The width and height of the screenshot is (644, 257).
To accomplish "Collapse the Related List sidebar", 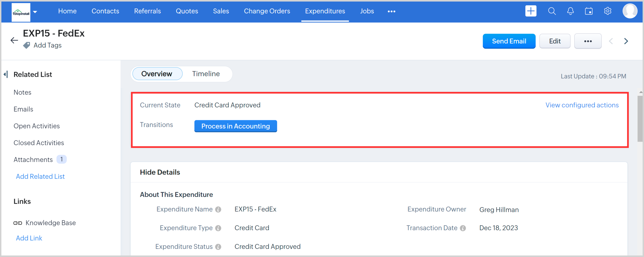I will [5, 74].
